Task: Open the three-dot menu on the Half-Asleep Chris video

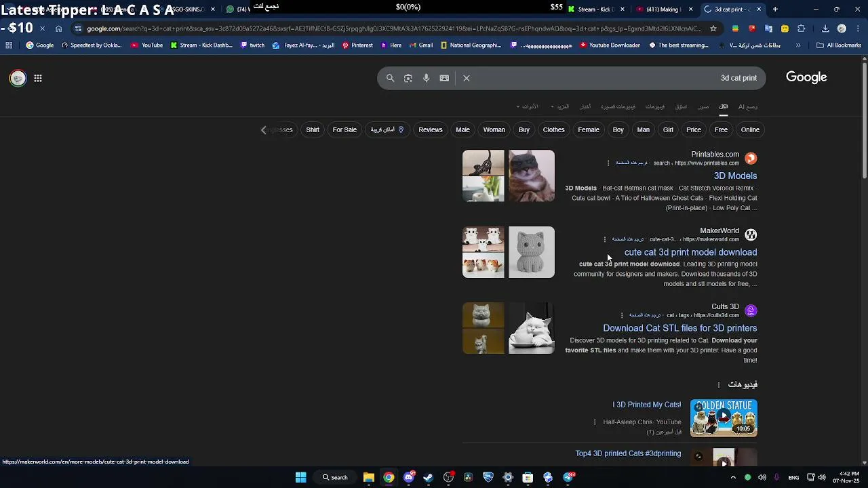Action: 595,422
